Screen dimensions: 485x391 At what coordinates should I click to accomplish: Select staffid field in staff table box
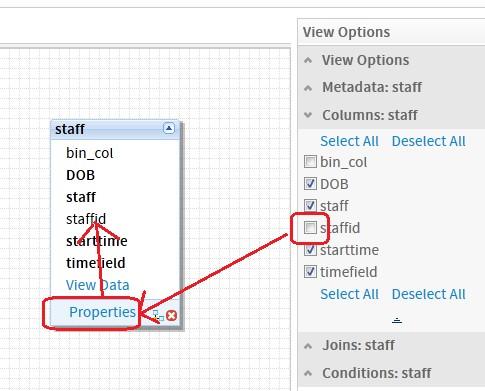coord(86,219)
